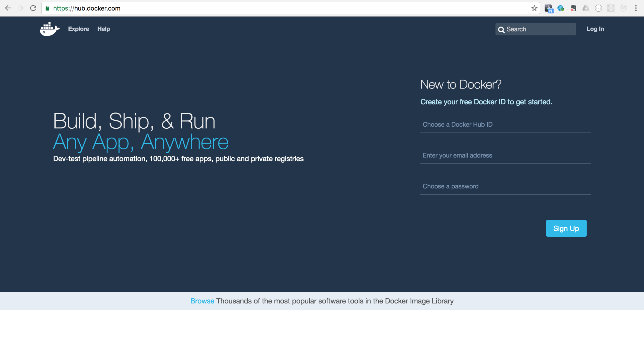Open the Chrome three-dot menu

coord(636,8)
